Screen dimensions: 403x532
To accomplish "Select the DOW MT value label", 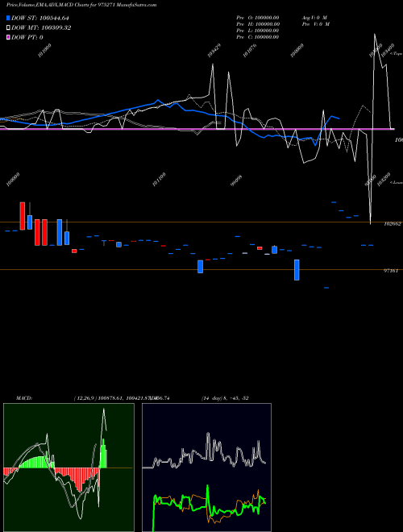I will click(41, 27).
